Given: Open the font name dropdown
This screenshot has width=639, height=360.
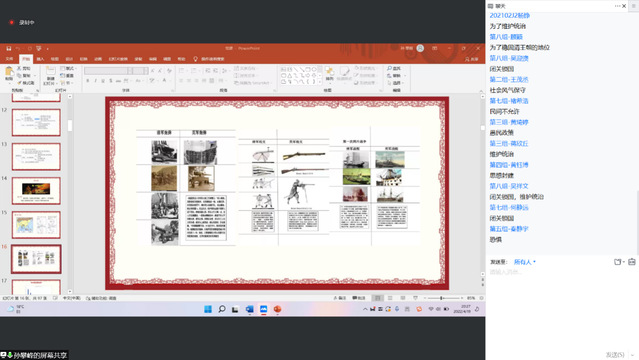Looking at the screenshot, I should (x=130, y=71).
